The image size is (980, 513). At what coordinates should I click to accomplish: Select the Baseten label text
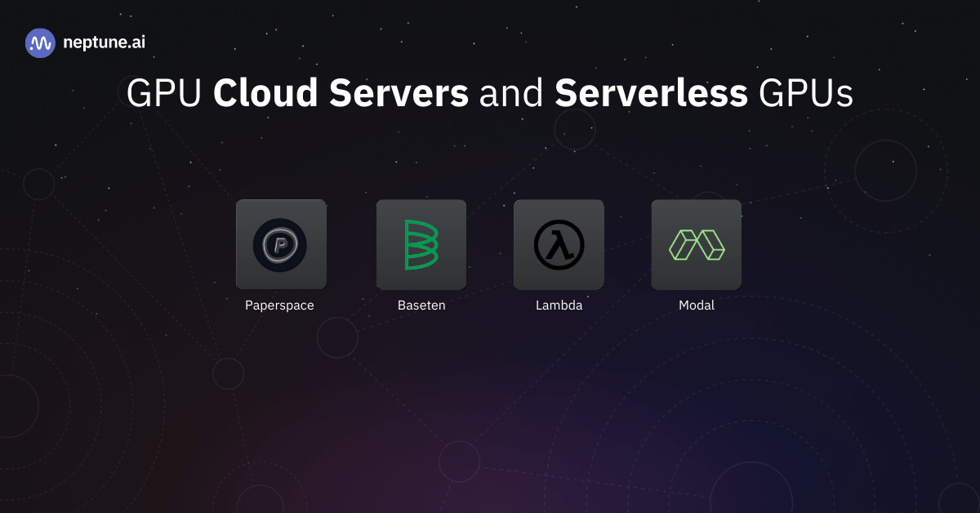(421, 305)
